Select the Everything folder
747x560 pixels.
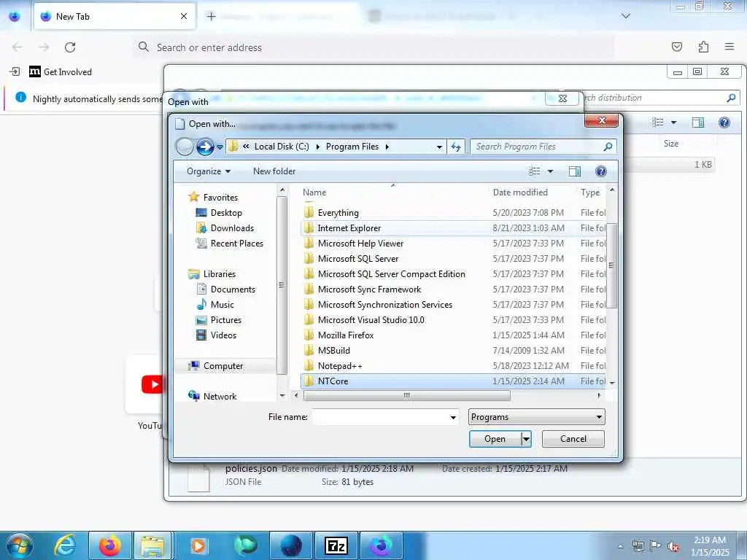coord(338,213)
